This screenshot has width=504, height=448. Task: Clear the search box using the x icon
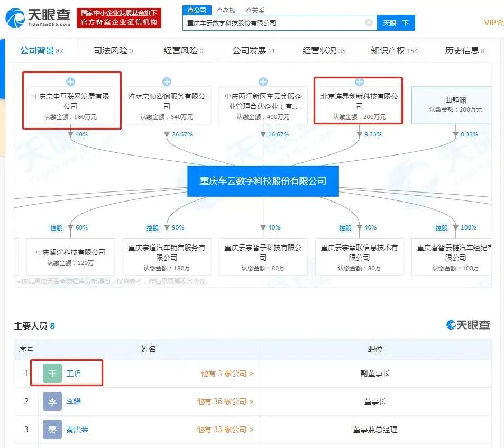coord(369,22)
